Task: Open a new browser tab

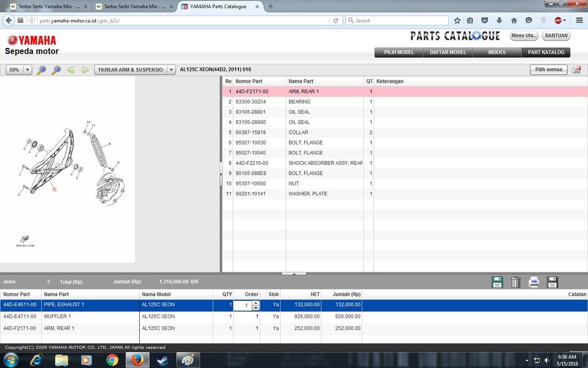Action: 271,6
